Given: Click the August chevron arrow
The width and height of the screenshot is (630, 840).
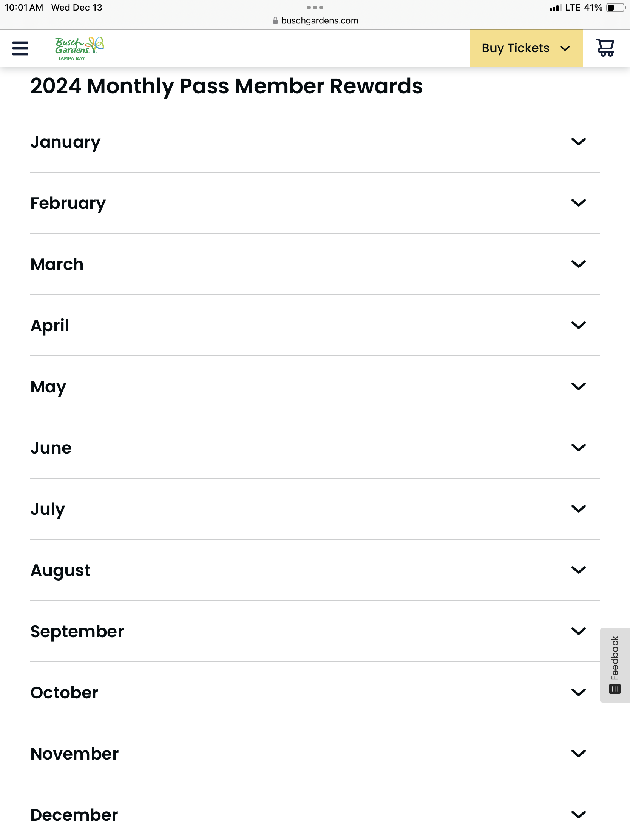Looking at the screenshot, I should (578, 570).
